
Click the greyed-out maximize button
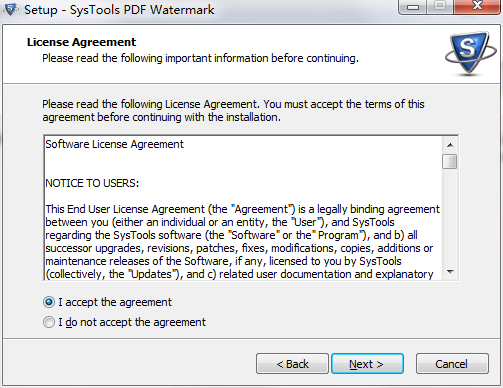(x=440, y=7)
